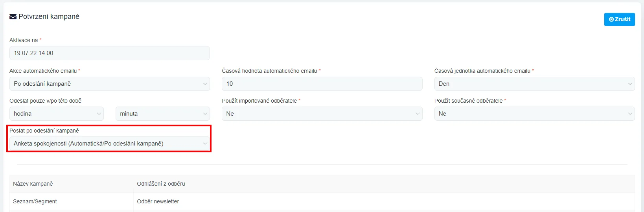This screenshot has height=212, width=644.
Task: Click the envelope icon beside Potvrzení kampaně
Action: 13,17
